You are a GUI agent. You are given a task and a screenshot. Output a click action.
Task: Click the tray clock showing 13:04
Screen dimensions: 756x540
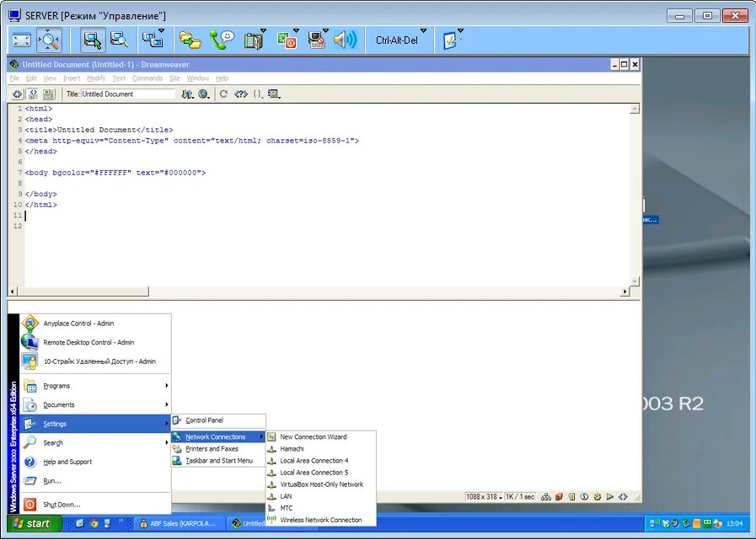click(734, 523)
